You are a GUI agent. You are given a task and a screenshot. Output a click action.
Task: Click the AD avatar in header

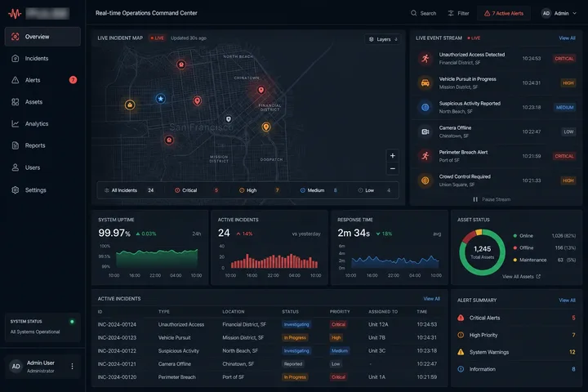[546, 13]
